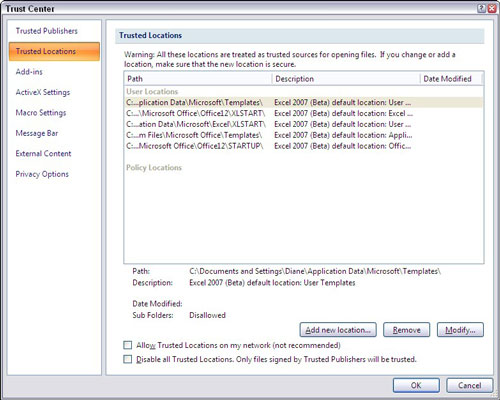The image size is (500, 400).
Task: Close the Trust Center dialog
Action: (x=492, y=9)
